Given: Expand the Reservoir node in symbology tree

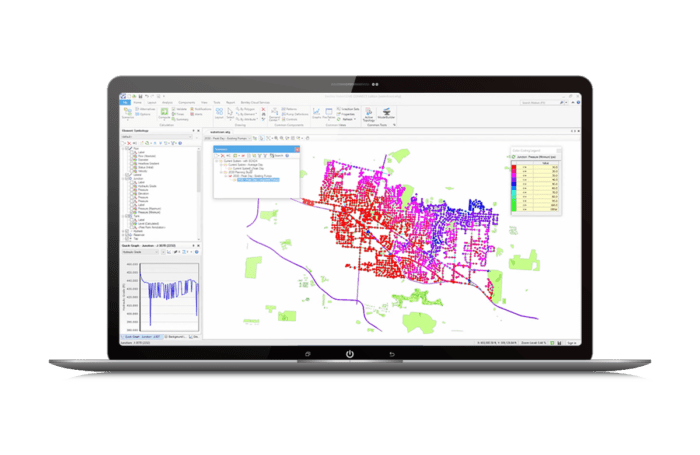Looking at the screenshot, I should pyautogui.click(x=123, y=235).
